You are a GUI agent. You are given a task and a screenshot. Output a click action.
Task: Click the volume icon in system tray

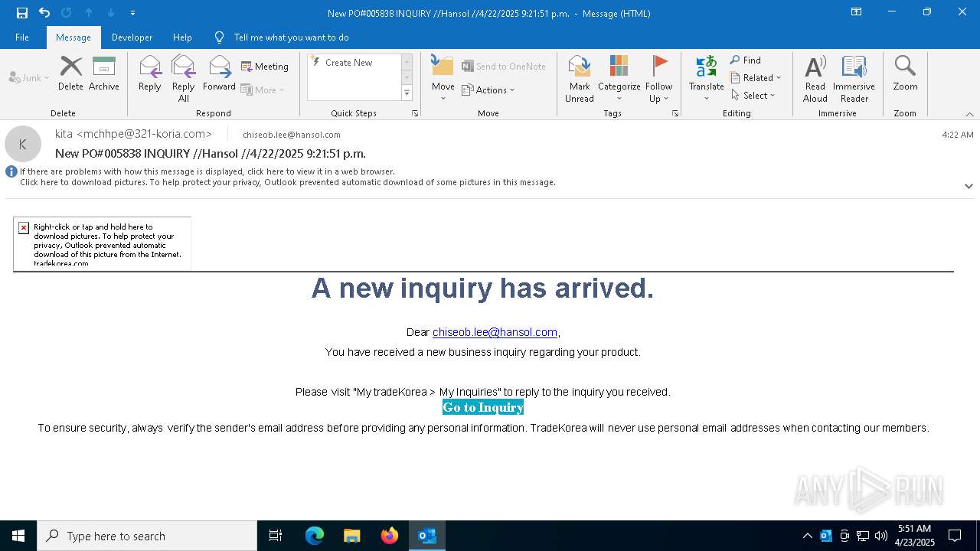click(x=881, y=536)
